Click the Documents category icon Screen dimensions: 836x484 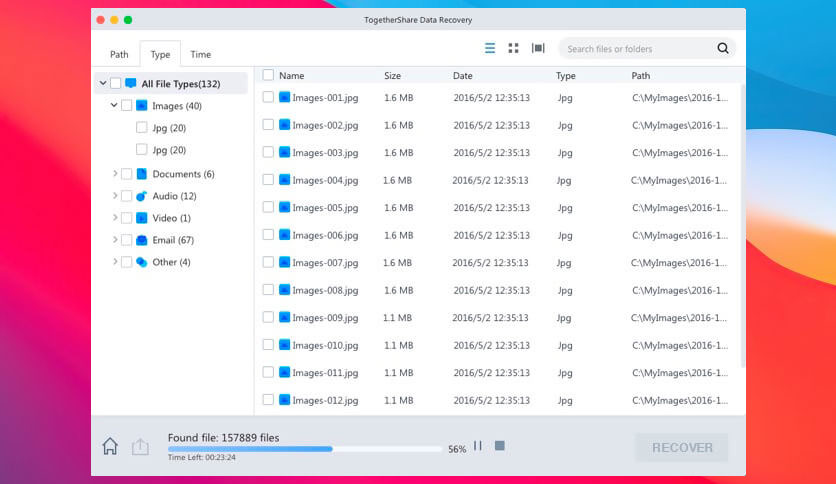coord(141,174)
